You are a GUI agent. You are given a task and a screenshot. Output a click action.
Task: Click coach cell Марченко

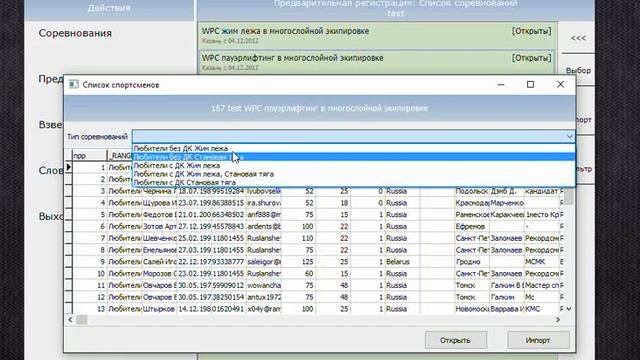[507, 203]
